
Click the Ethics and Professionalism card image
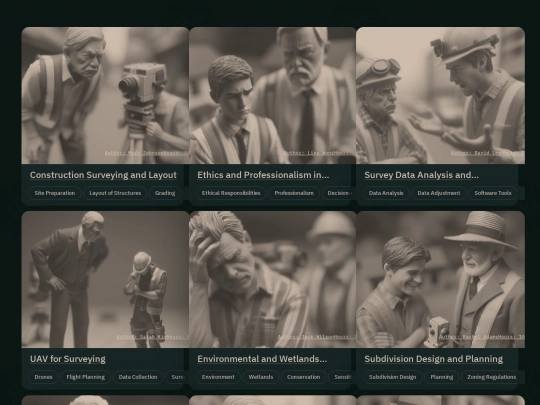tap(272, 95)
